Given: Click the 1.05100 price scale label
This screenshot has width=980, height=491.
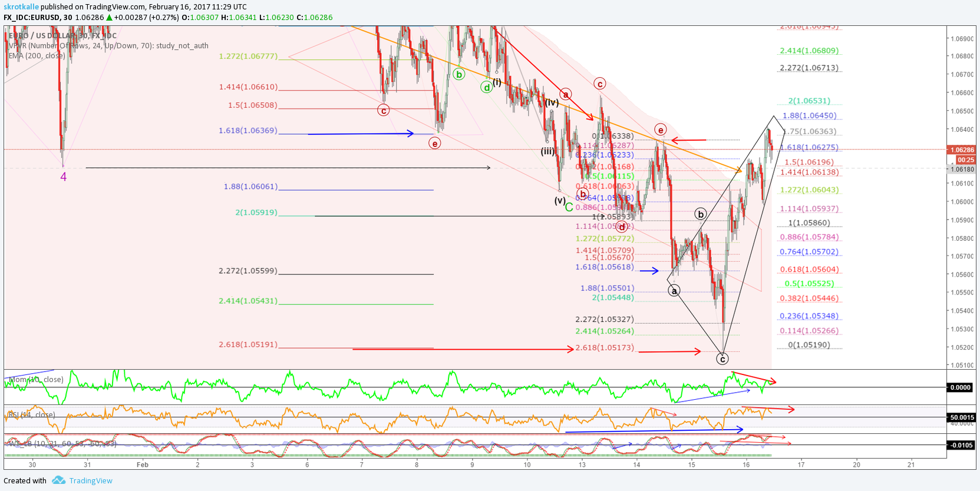Looking at the screenshot, I should pos(962,366).
